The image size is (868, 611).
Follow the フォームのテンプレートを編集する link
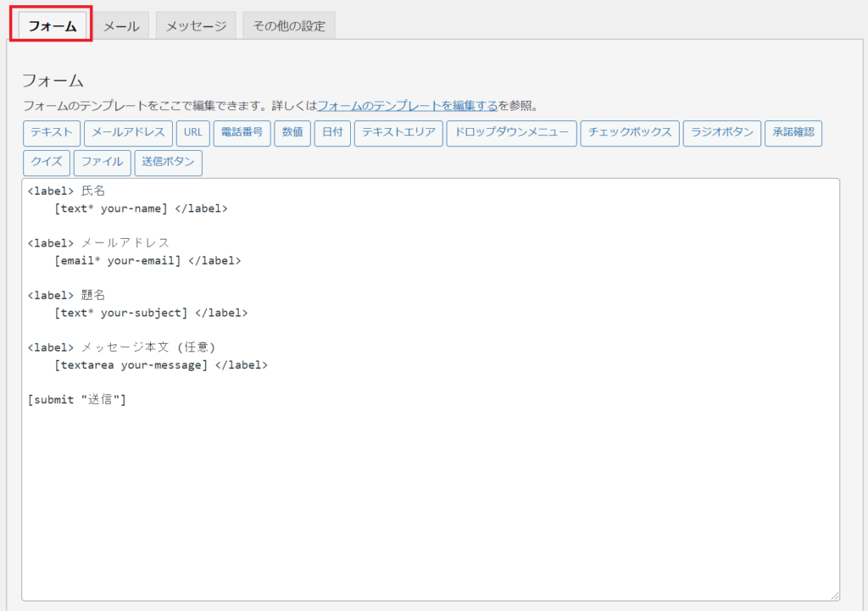point(408,105)
